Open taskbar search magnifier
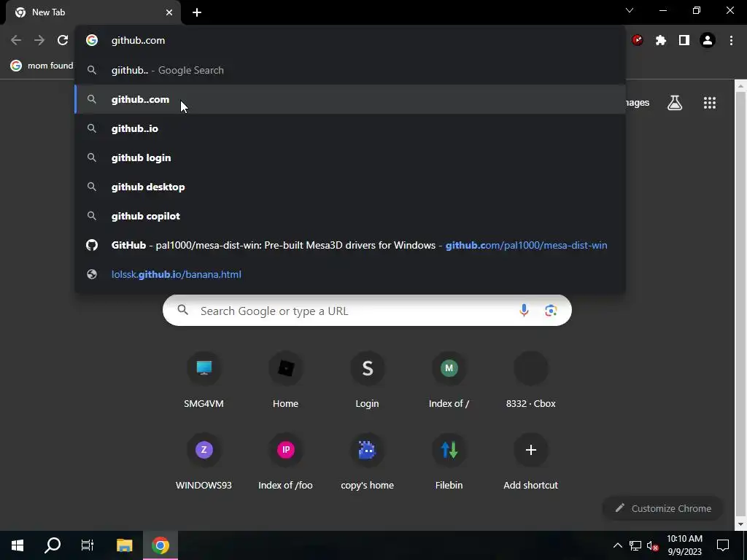The width and height of the screenshot is (747, 560). pos(53,545)
